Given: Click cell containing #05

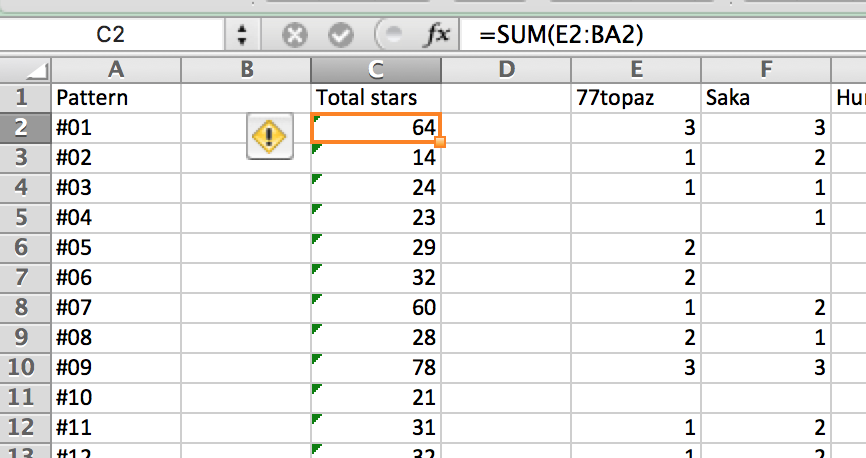Looking at the screenshot, I should [x=116, y=247].
